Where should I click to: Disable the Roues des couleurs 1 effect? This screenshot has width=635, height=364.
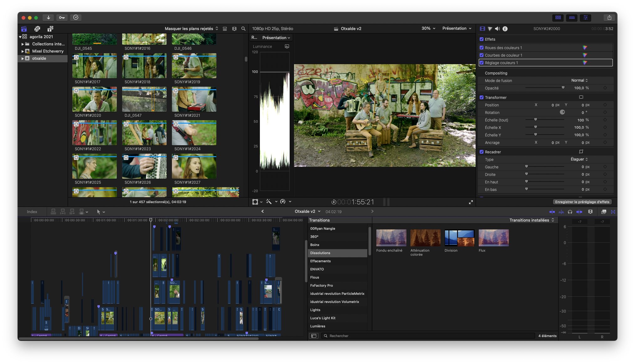(x=482, y=48)
